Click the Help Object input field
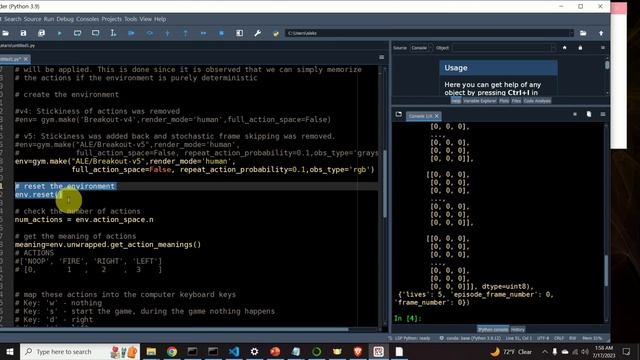This screenshot has width=640, height=360. (x=504, y=48)
